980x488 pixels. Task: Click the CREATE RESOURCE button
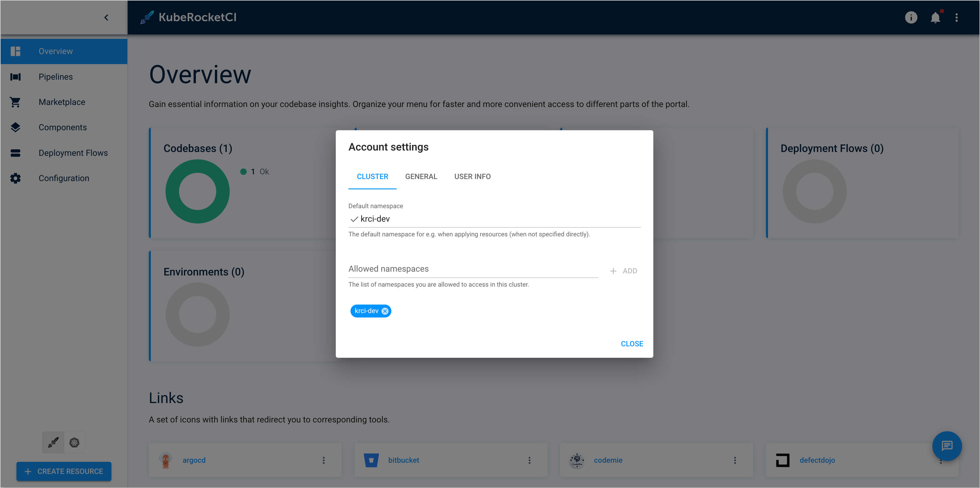(64, 471)
